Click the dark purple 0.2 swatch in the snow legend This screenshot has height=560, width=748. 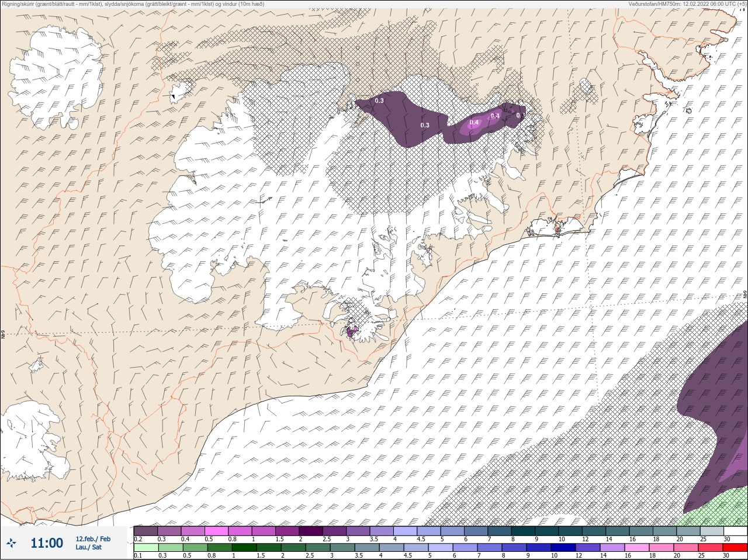point(146,531)
